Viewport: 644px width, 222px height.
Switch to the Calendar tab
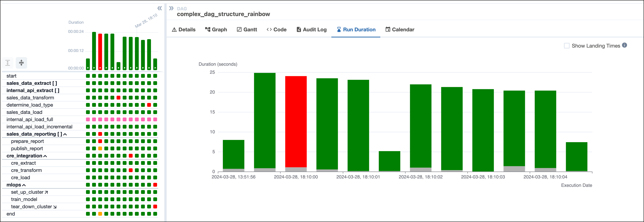tap(400, 29)
